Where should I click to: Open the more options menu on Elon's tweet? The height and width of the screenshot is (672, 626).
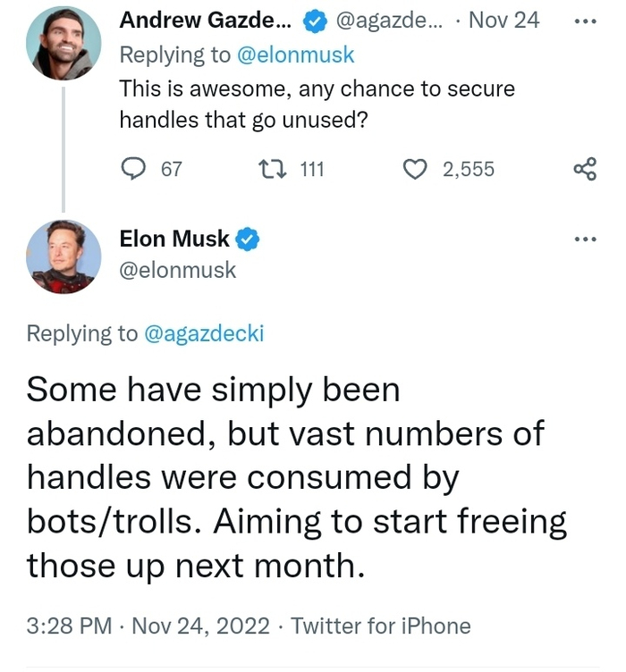(585, 239)
